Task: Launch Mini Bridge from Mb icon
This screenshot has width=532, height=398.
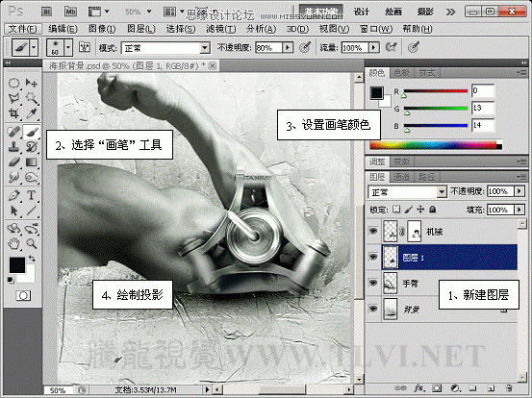Action: coord(70,12)
